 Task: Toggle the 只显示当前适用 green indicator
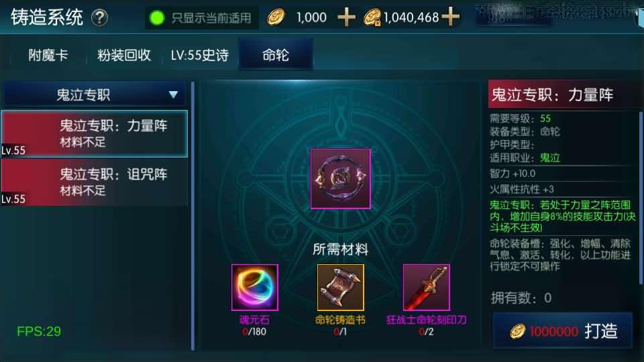157,18
